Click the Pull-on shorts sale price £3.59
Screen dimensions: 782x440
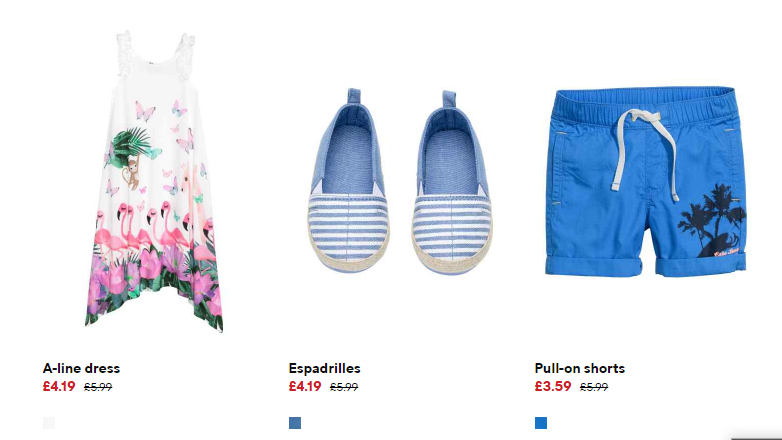(553, 387)
